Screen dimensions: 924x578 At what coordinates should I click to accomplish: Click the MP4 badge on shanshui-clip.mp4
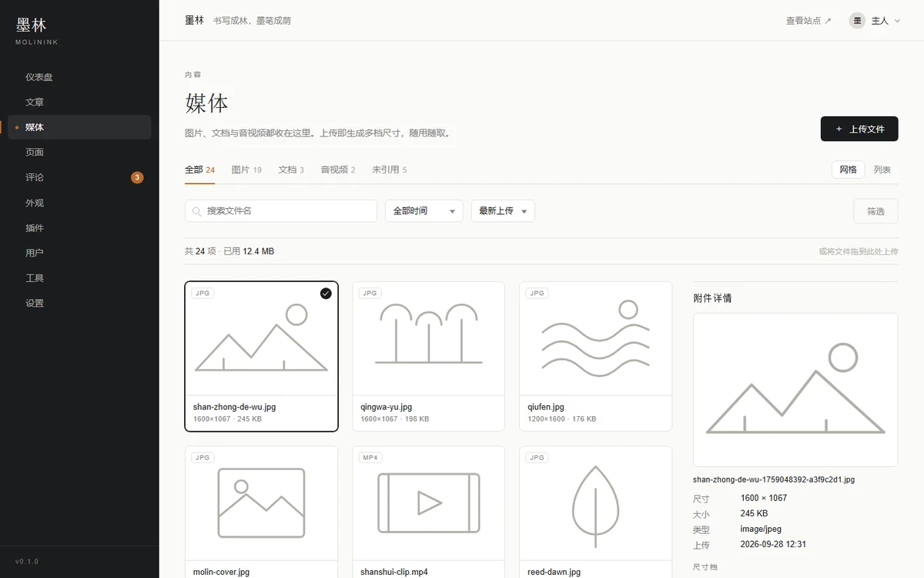point(370,458)
